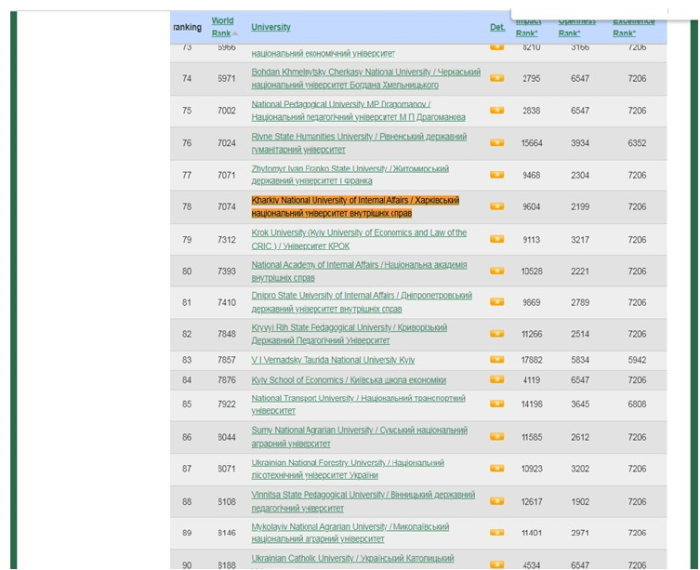This screenshot has width=700, height=570.
Task: Open details icon for Bohdan Khmelnytsky Cherkasy row
Action: (497, 78)
